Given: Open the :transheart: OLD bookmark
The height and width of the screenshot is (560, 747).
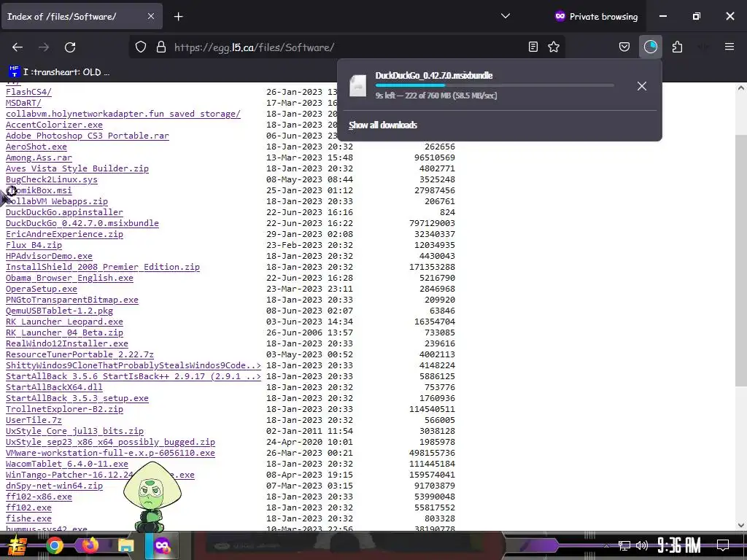Looking at the screenshot, I should 59,72.
